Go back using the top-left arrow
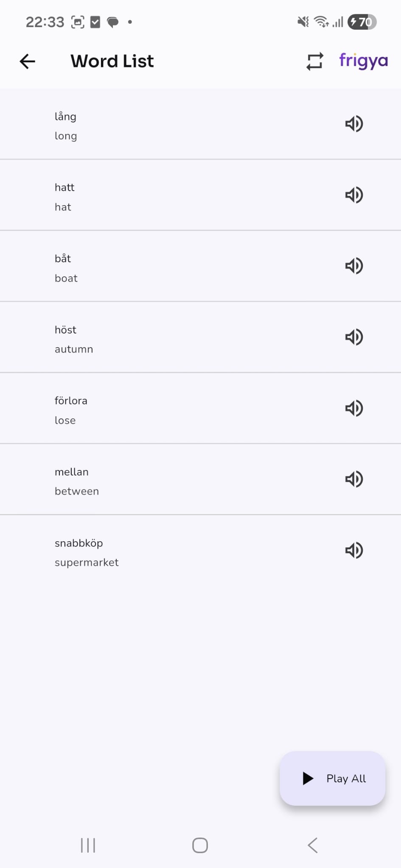401x868 pixels. (x=28, y=61)
